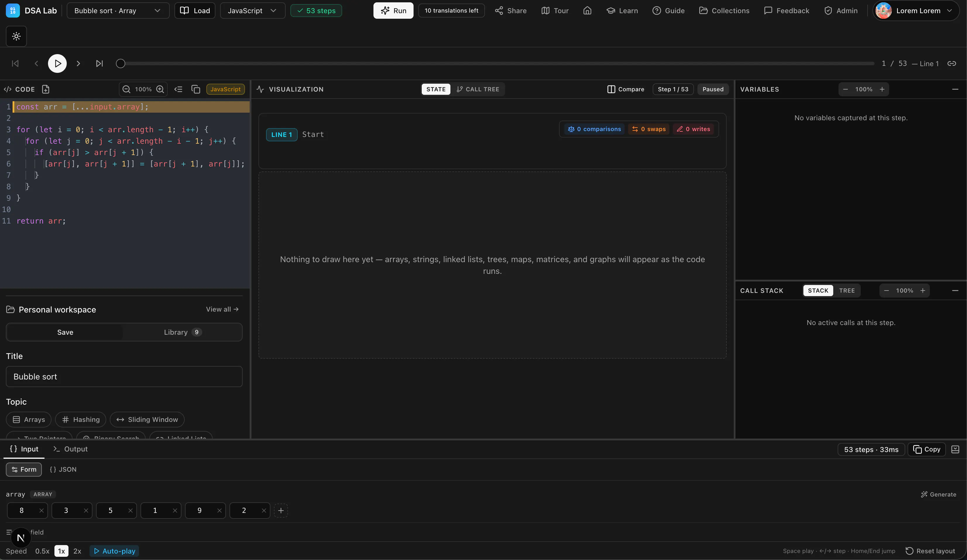Click Generate for array input
This screenshot has width=967, height=560.
coord(939,494)
